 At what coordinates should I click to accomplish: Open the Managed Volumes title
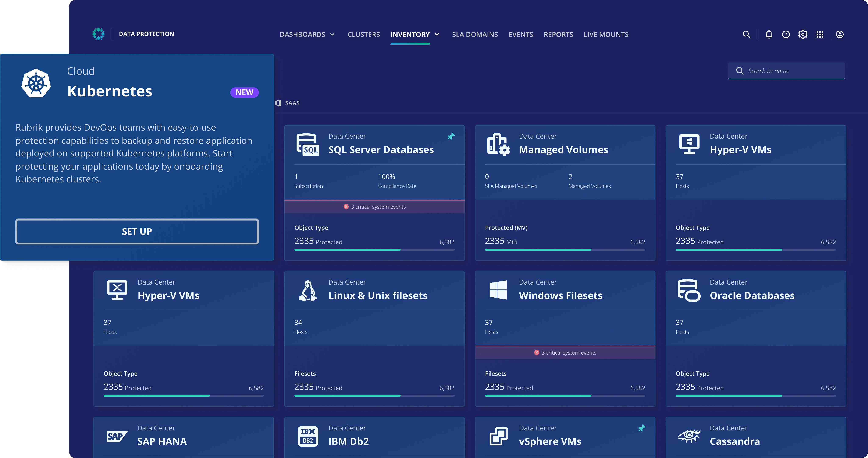[x=563, y=149]
